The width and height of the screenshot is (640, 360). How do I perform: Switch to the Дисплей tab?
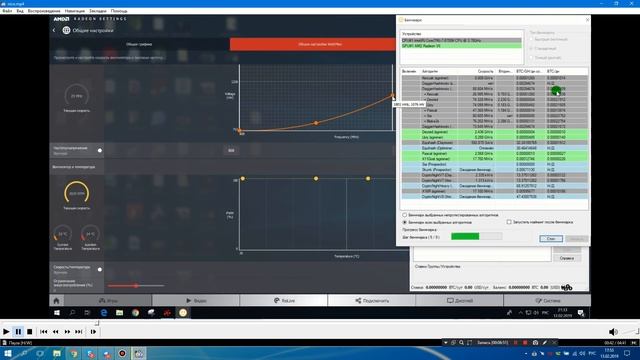pos(460,300)
